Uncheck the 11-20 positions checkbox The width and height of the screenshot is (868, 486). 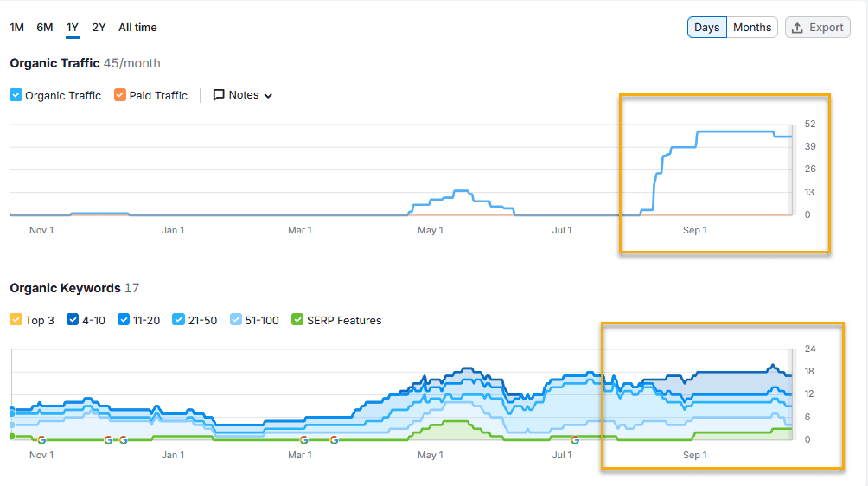coord(124,320)
